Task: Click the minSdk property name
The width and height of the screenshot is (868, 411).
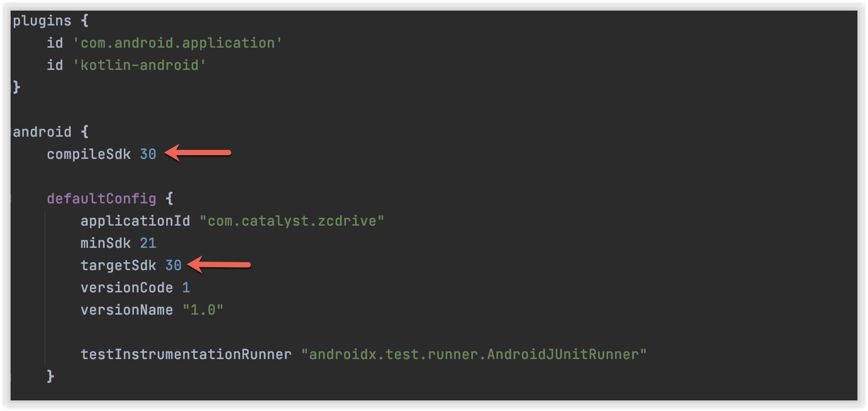Action: (x=105, y=243)
